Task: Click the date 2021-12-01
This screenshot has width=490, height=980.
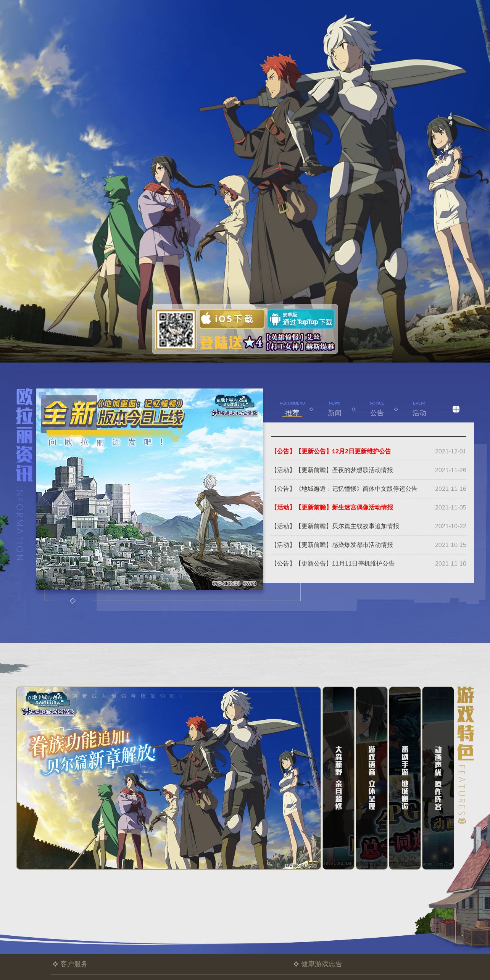Action: (x=451, y=451)
